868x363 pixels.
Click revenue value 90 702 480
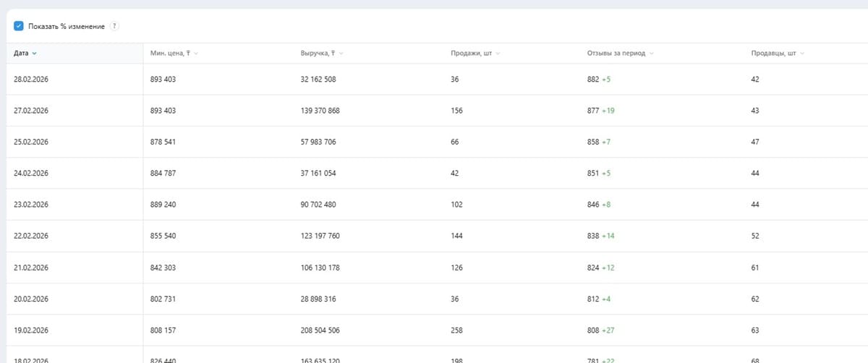pos(318,205)
